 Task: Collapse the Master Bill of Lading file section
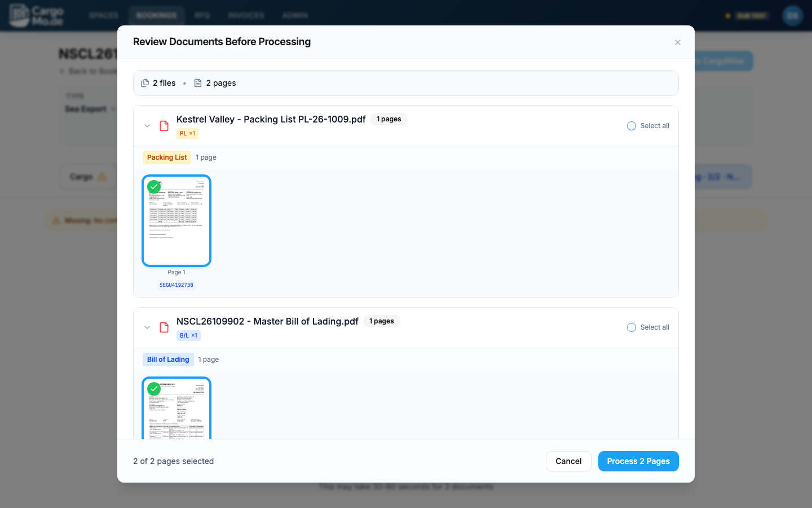pos(147,327)
